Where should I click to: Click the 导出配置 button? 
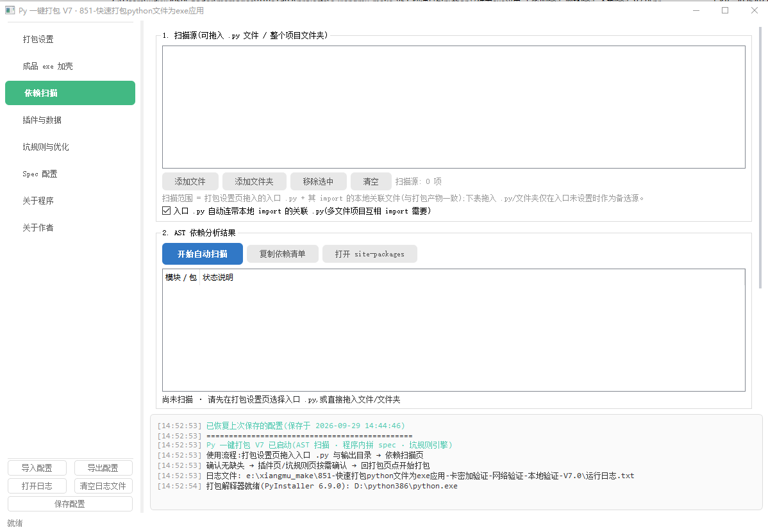click(x=103, y=468)
